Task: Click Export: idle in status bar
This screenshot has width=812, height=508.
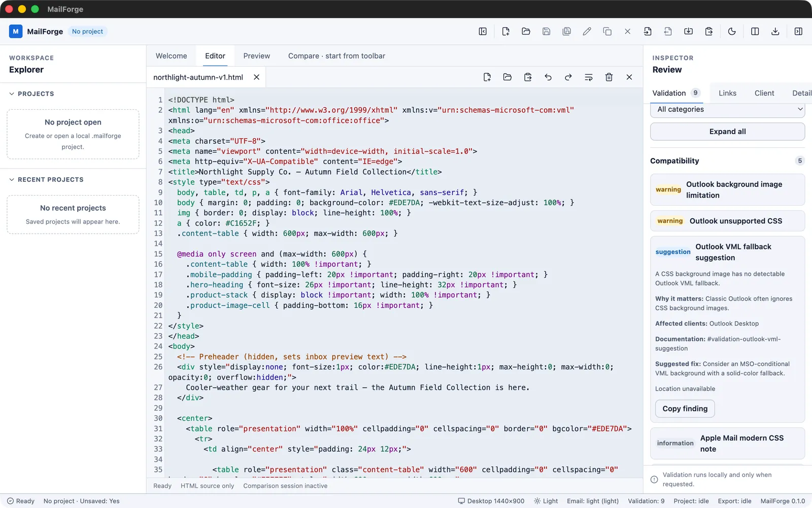Action: click(734, 501)
